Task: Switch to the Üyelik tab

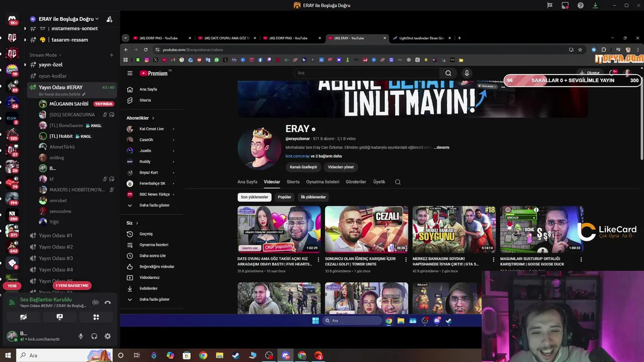Action: click(379, 182)
